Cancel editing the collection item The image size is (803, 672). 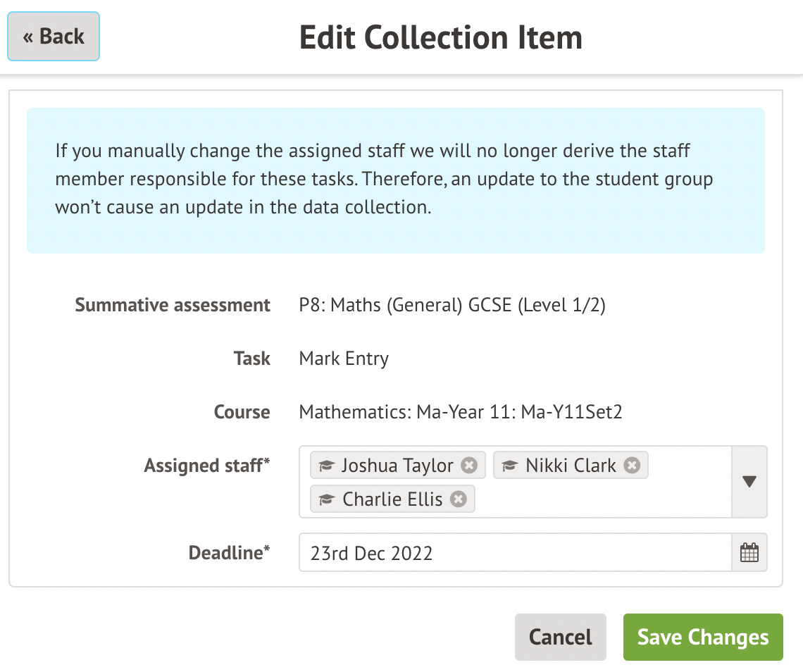pos(560,637)
